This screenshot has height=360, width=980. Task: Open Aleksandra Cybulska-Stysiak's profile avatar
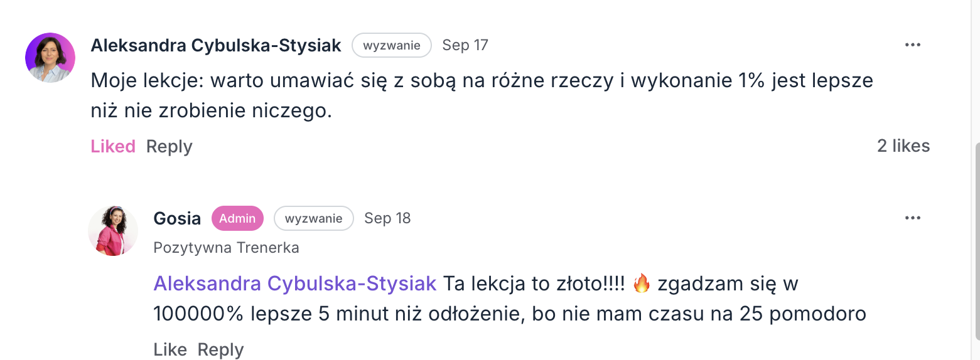[50, 58]
